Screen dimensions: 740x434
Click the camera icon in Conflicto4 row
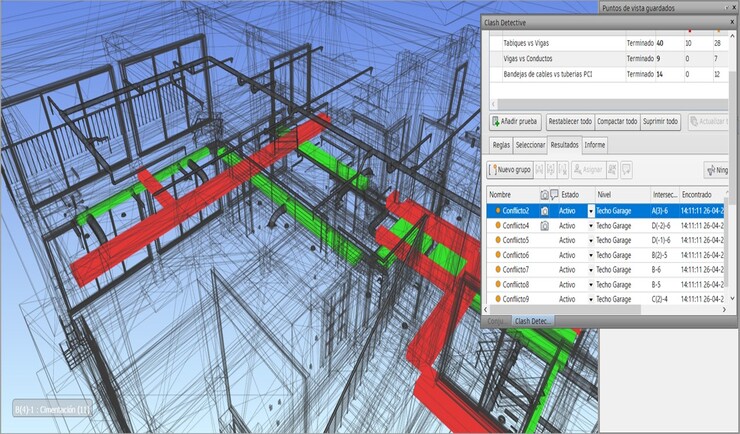click(x=545, y=226)
